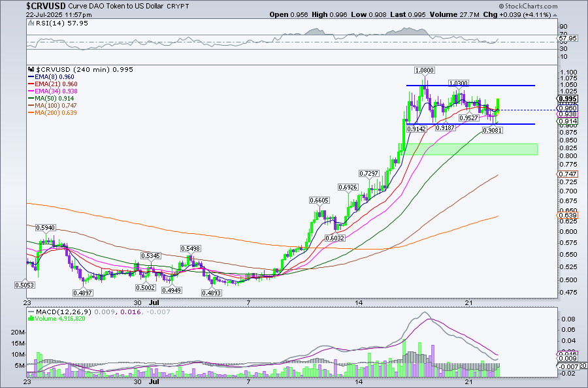
Task: Click the 0.995 last price tag on right axis
Action: (568, 99)
